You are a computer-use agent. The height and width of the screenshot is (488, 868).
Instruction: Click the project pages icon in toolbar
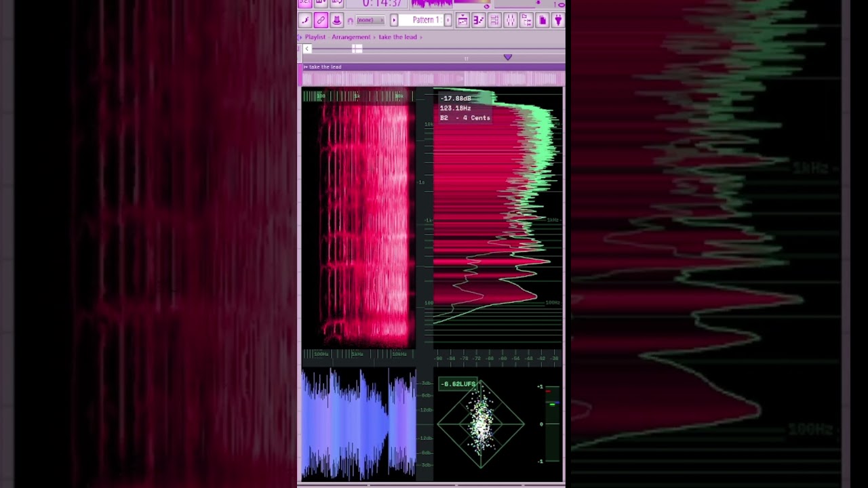(x=542, y=20)
